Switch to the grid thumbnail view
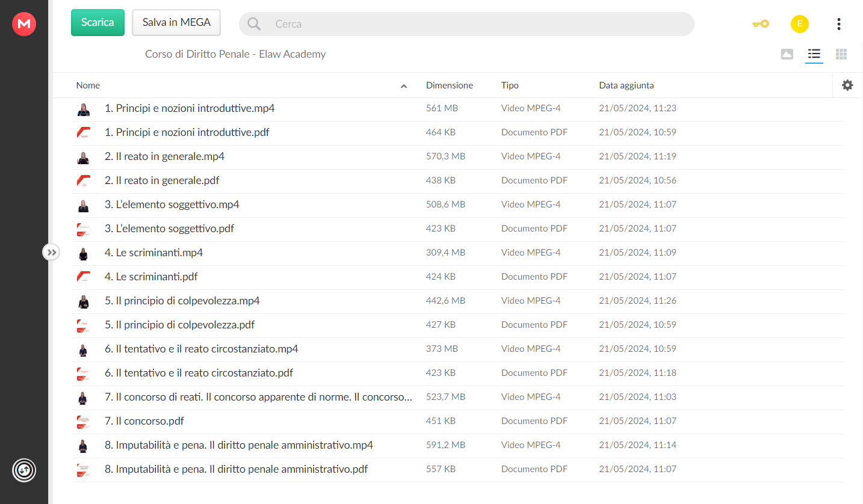The image size is (863, 504). (841, 54)
